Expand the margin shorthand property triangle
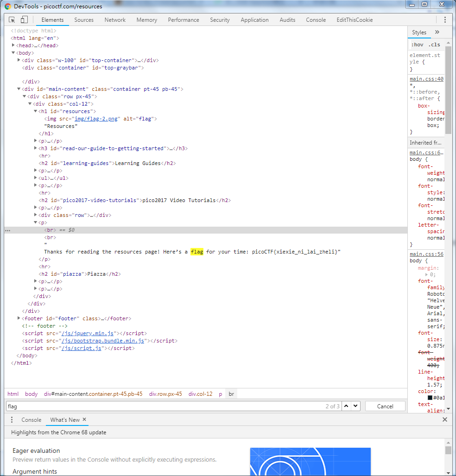 426,274
